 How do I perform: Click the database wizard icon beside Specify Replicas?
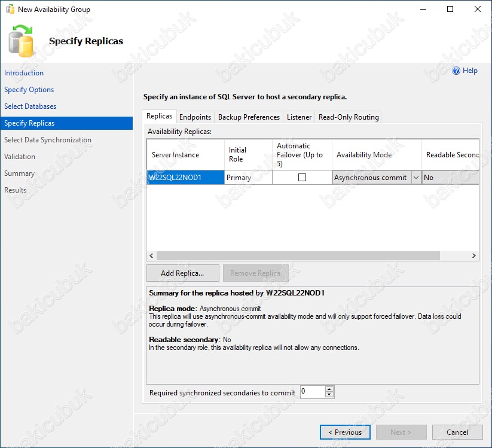point(21,41)
